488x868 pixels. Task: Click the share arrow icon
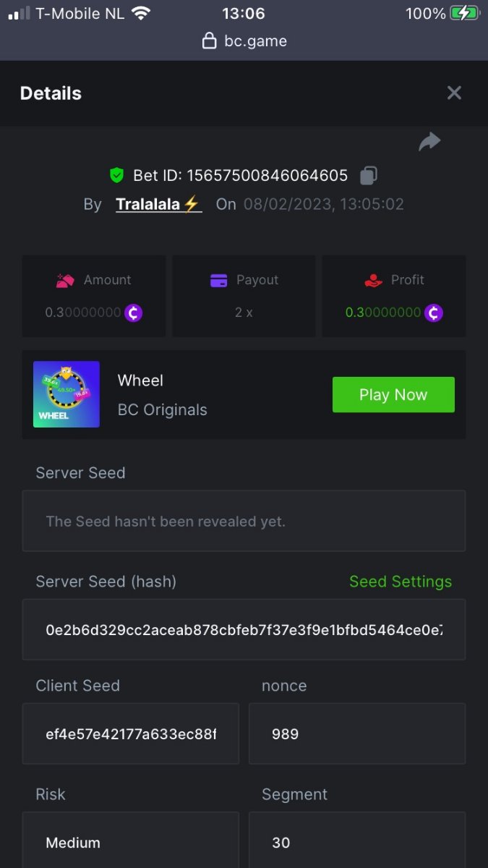pyautogui.click(x=429, y=142)
